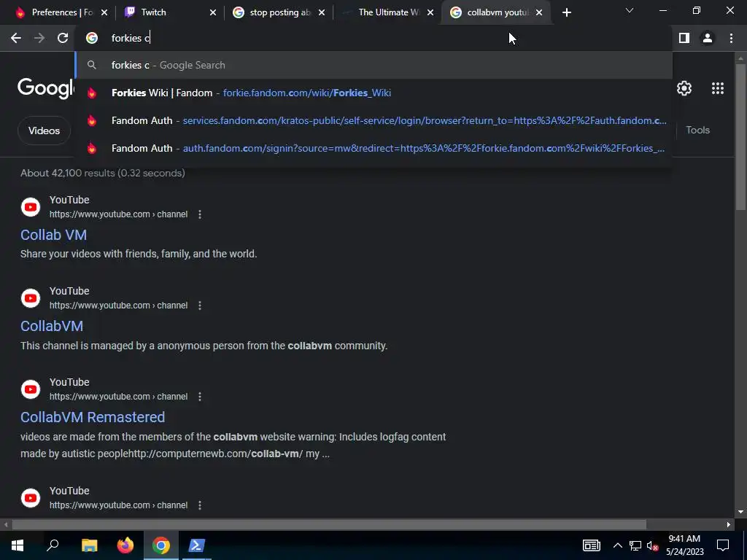747x560 pixels.
Task: Open the tab search chevron
Action: click(630, 10)
